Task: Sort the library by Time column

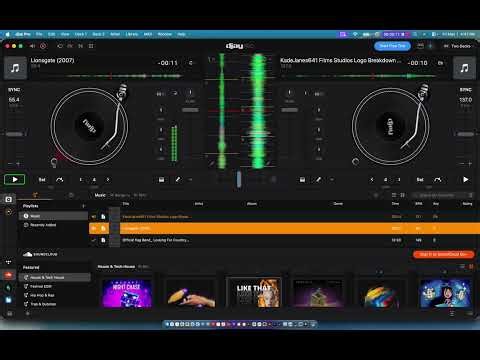Action: click(x=395, y=204)
